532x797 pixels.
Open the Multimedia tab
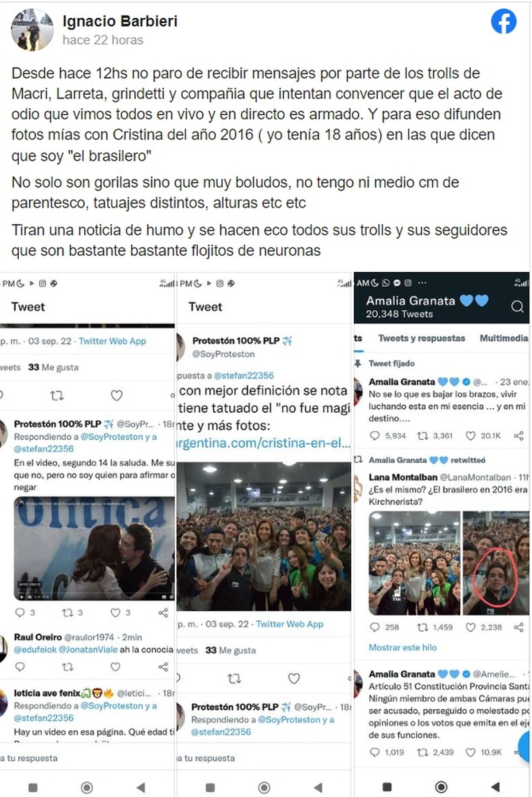(x=504, y=338)
